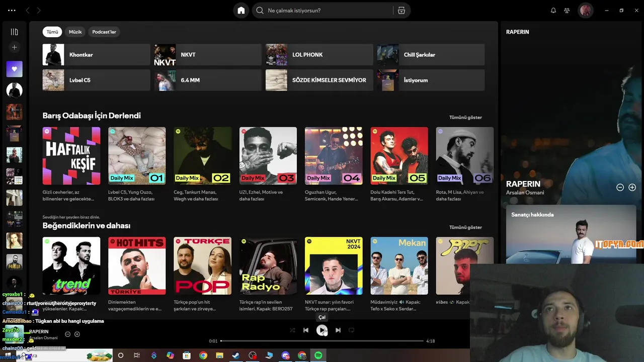
Task: Click the RAPERIN title in now-playing bar
Action: pyautogui.click(x=39, y=332)
